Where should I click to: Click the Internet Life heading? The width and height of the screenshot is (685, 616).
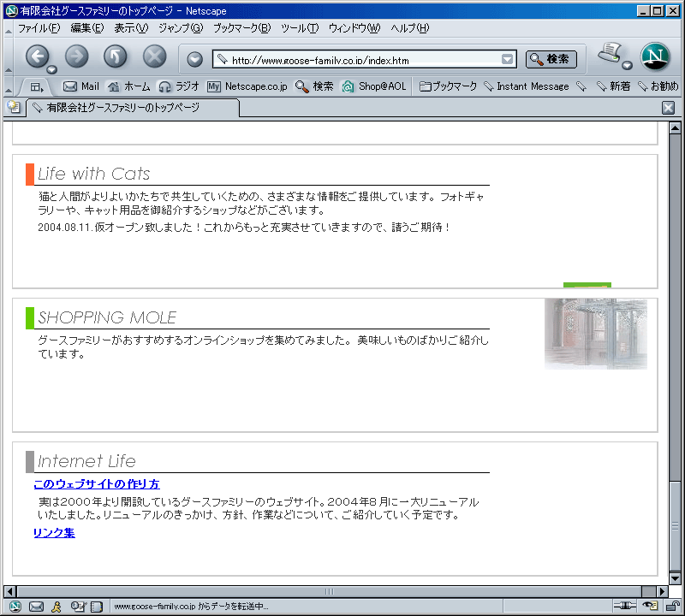tap(86, 461)
